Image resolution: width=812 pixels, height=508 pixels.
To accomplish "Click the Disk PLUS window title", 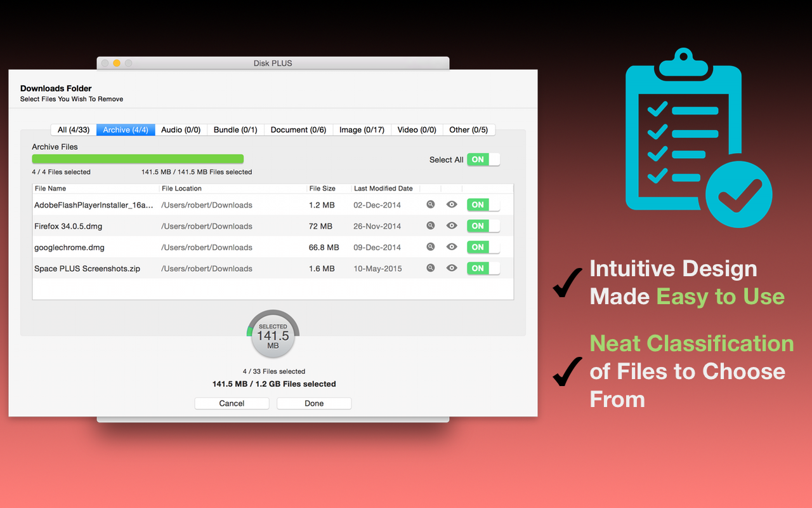I will (x=273, y=63).
